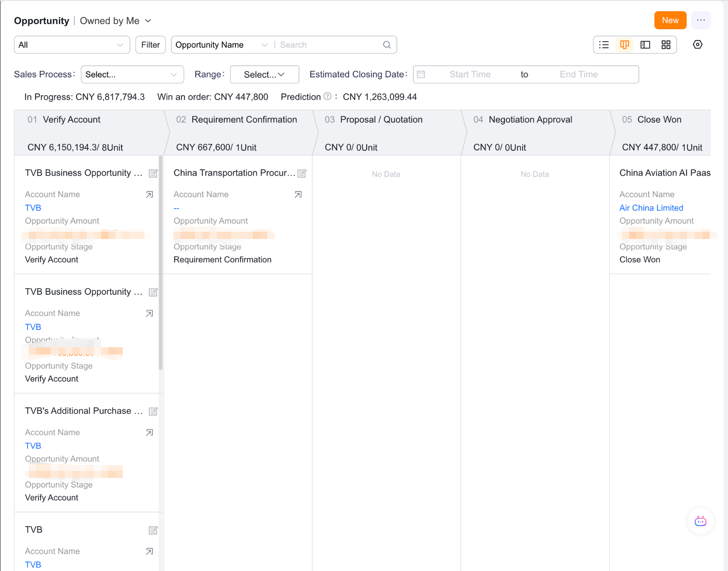Click the End Time date field
Screen dimensions: 728x571
coord(579,74)
